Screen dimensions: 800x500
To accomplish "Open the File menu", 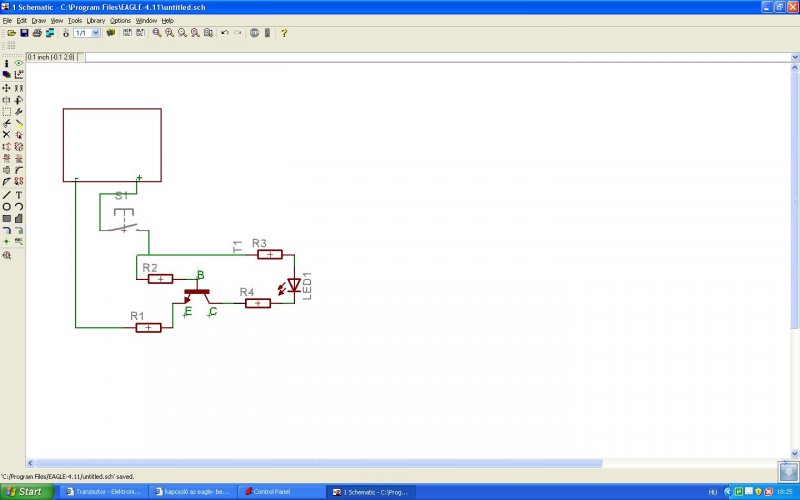I will tap(7, 21).
